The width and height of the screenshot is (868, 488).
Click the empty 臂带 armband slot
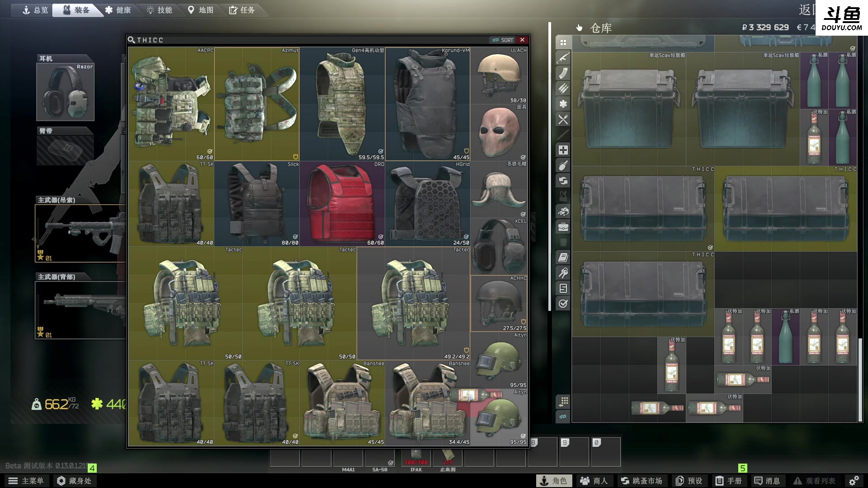(x=66, y=150)
